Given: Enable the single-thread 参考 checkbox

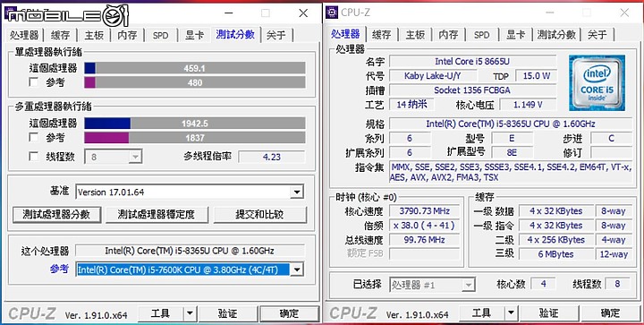Looking at the screenshot, I should (x=34, y=82).
